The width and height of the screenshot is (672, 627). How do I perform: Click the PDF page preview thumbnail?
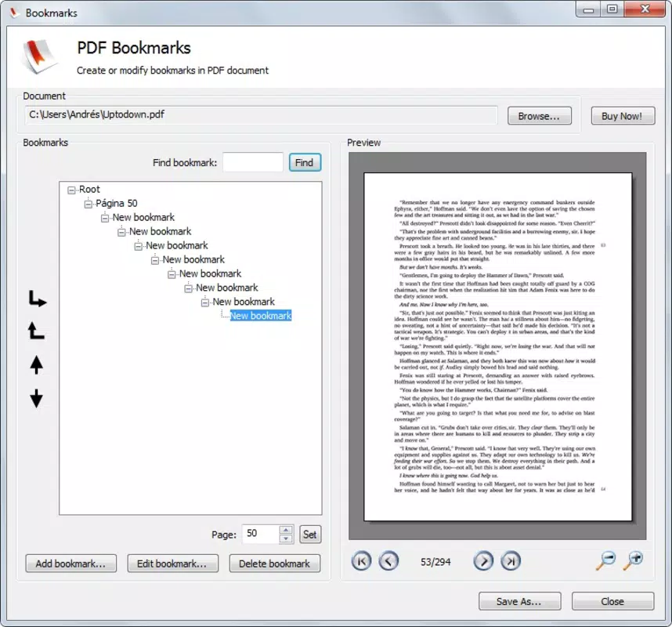click(497, 346)
